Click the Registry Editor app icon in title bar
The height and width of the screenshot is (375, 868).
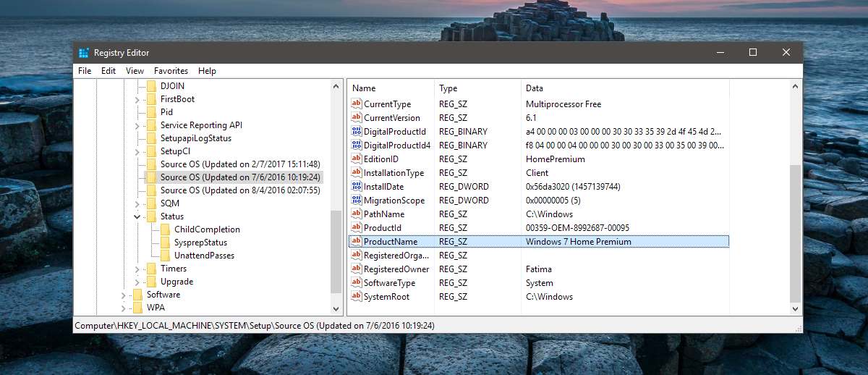click(x=84, y=53)
